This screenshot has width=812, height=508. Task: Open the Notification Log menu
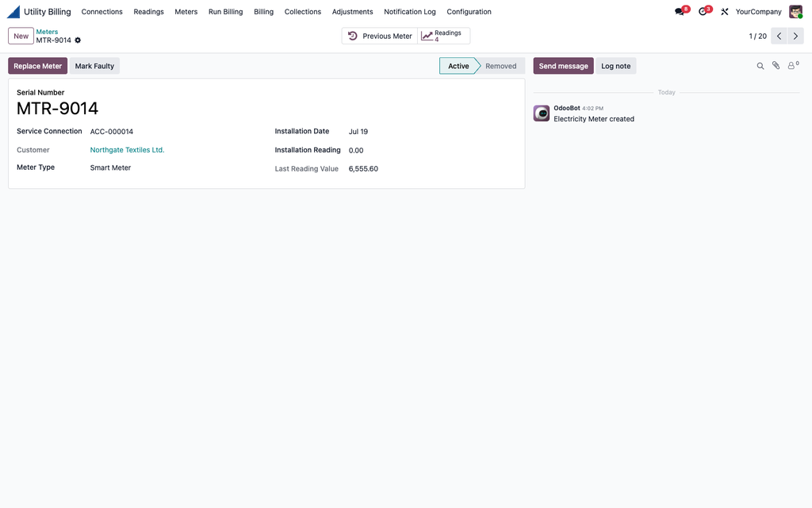pos(410,11)
